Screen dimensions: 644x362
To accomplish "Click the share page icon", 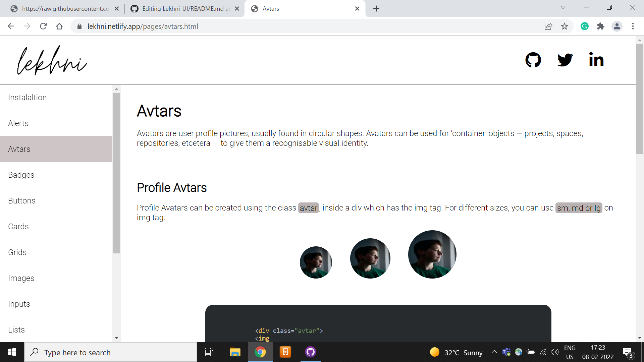I will [548, 26].
